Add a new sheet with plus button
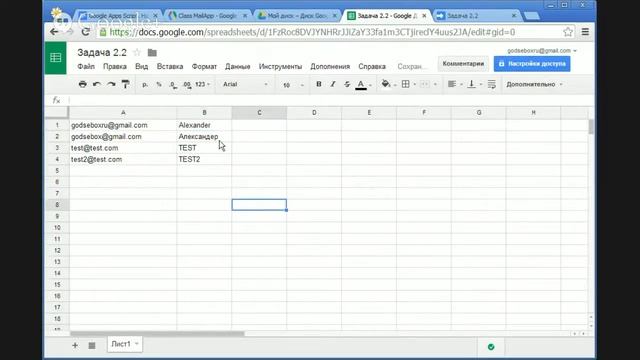The width and height of the screenshot is (640, 360). point(75,345)
